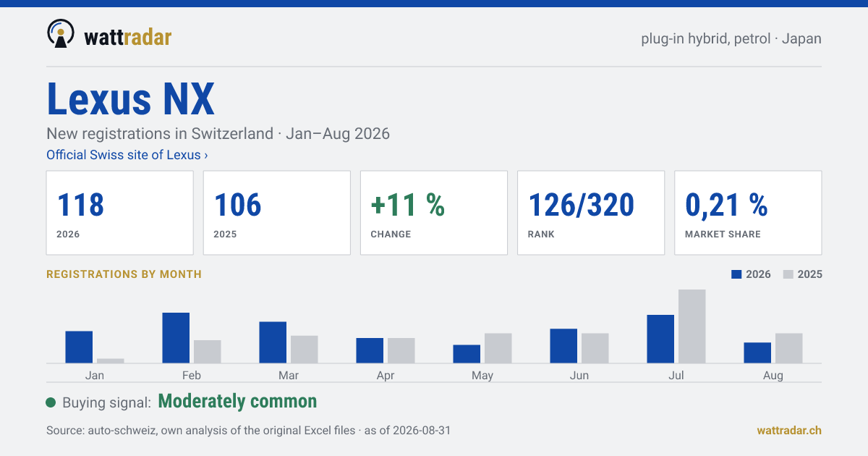The image size is (868, 456).
Task: Click the Registrations by month heading
Action: pyautogui.click(x=124, y=274)
